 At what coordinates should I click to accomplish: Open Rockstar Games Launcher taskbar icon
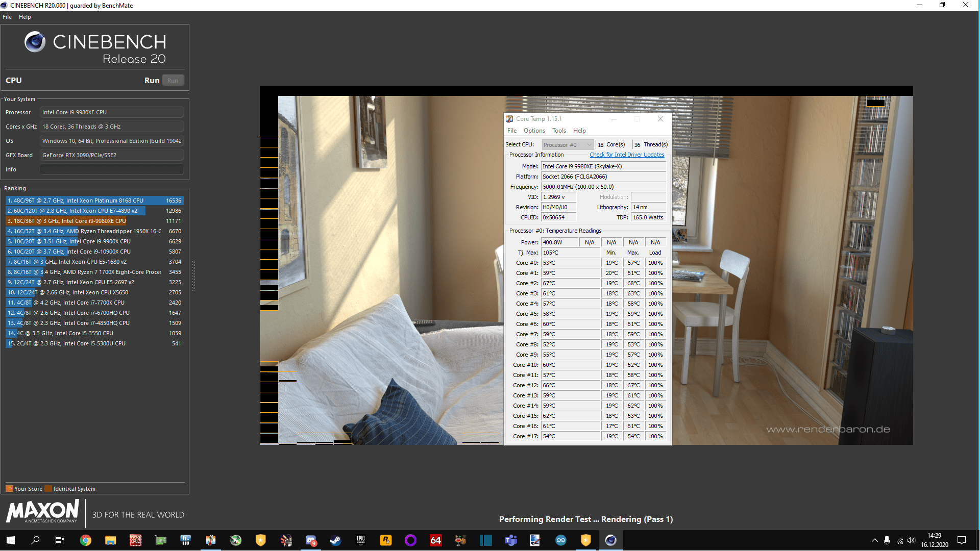tap(385, 540)
